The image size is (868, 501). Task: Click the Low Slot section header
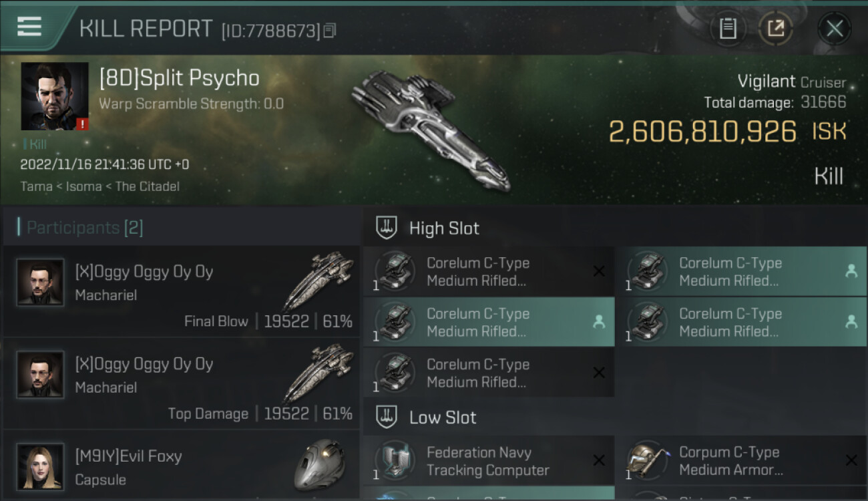tap(443, 417)
